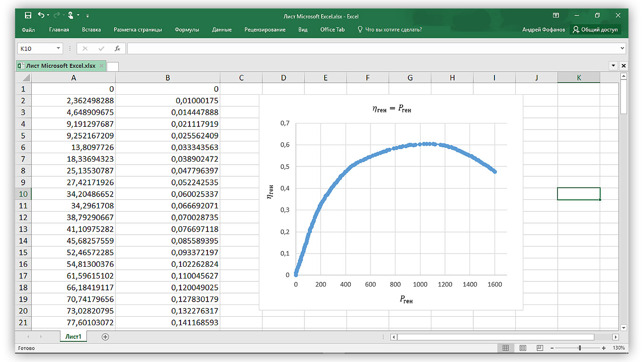Switch to Page Layout view icon

[x=522, y=348]
